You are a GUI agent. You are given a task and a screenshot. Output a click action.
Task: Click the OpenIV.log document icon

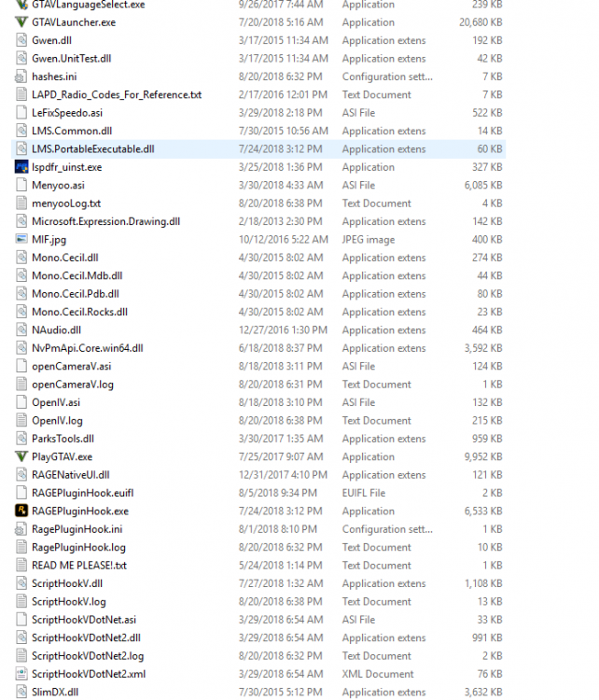coord(21,420)
